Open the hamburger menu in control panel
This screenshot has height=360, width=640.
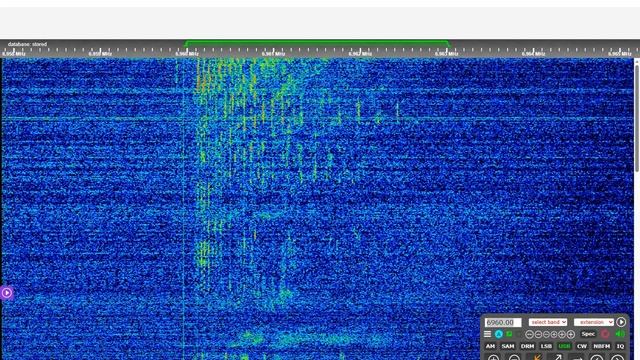(487, 334)
